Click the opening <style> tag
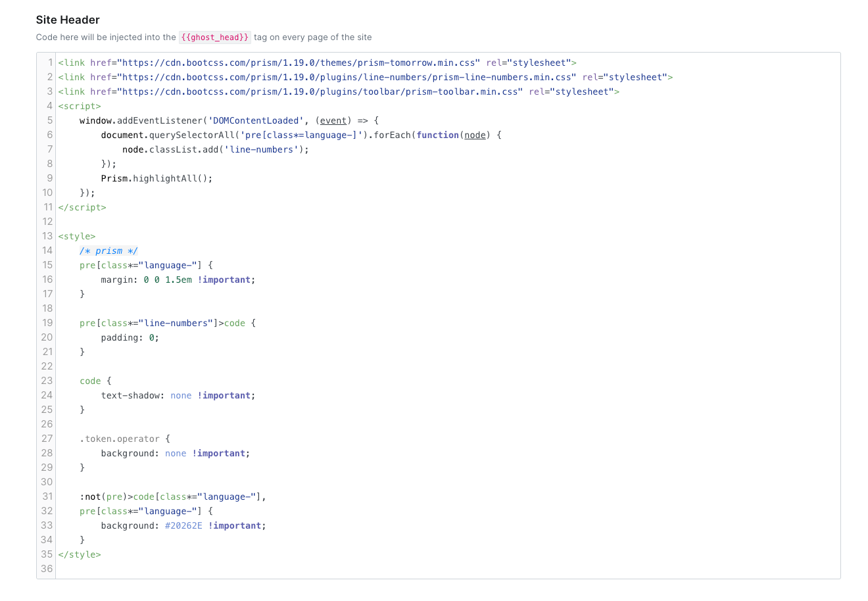The width and height of the screenshot is (868, 601). pos(77,237)
